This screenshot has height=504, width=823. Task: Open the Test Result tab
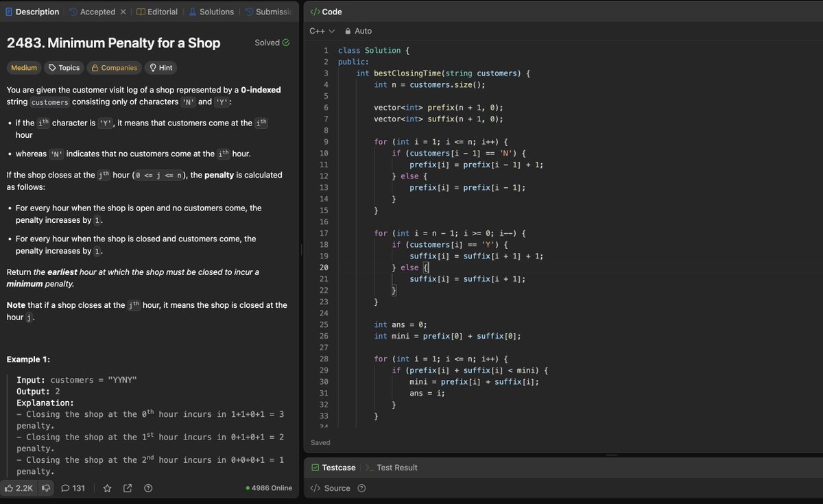(391, 468)
